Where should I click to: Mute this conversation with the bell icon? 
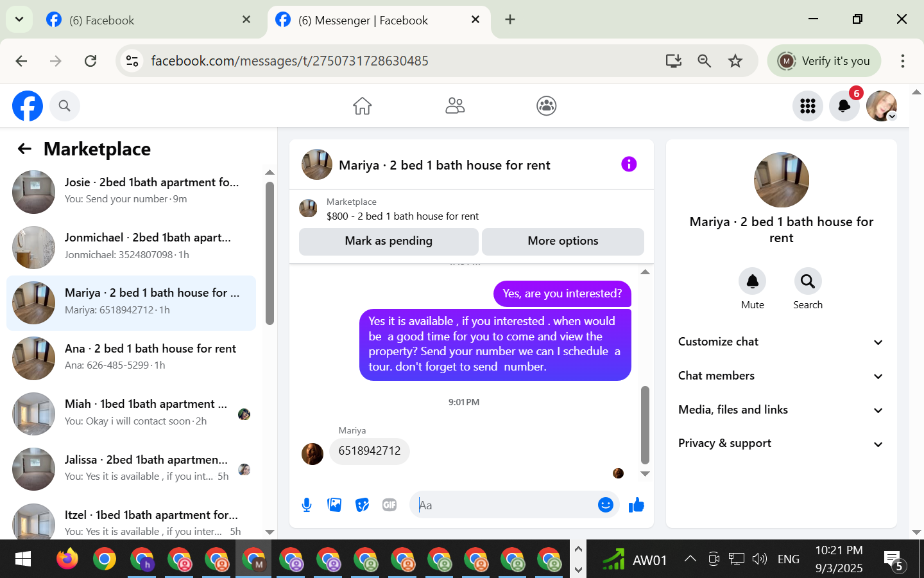(x=753, y=281)
